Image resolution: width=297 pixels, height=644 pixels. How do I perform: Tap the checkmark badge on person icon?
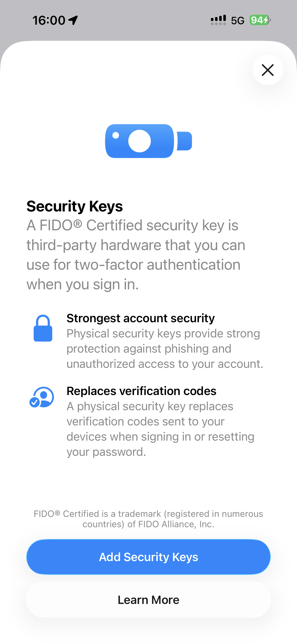click(x=35, y=402)
